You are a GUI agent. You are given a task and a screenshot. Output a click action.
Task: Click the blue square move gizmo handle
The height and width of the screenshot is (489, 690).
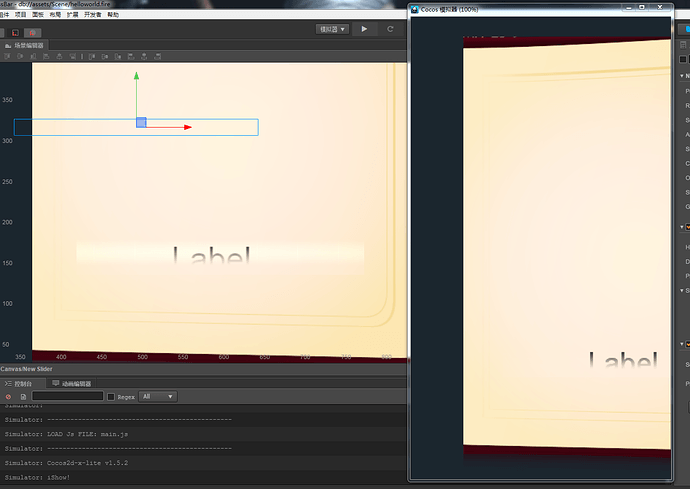141,122
